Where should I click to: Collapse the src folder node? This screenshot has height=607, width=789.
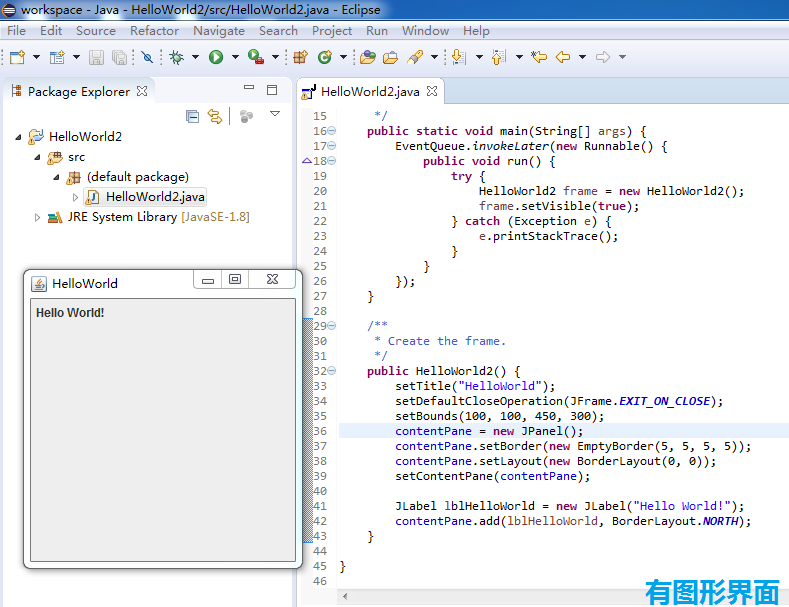[37, 157]
